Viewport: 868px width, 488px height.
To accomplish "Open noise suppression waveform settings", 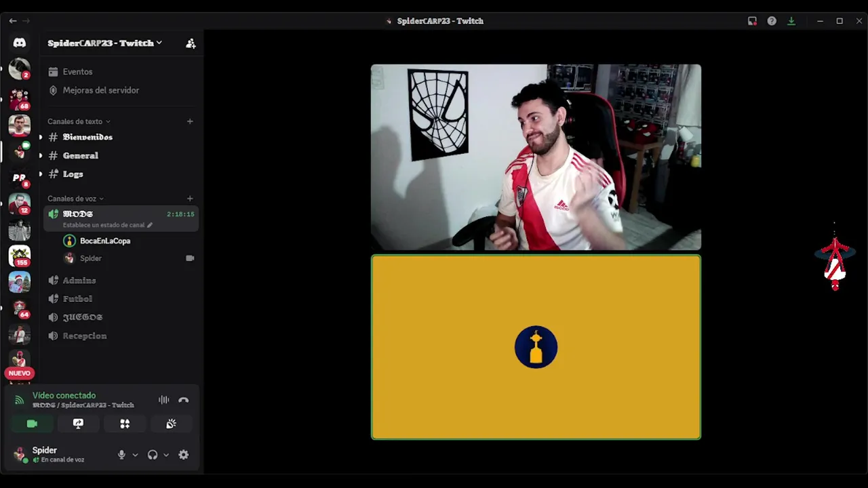I will tap(163, 400).
